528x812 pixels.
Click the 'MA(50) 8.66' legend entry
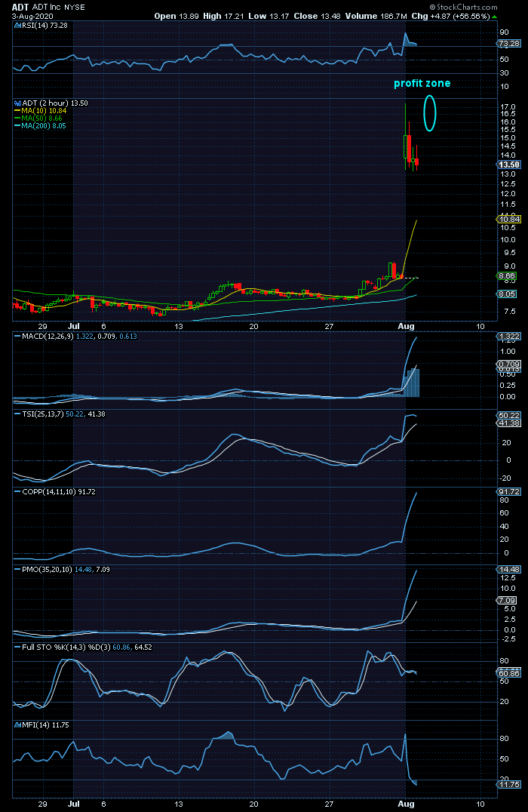[42, 118]
